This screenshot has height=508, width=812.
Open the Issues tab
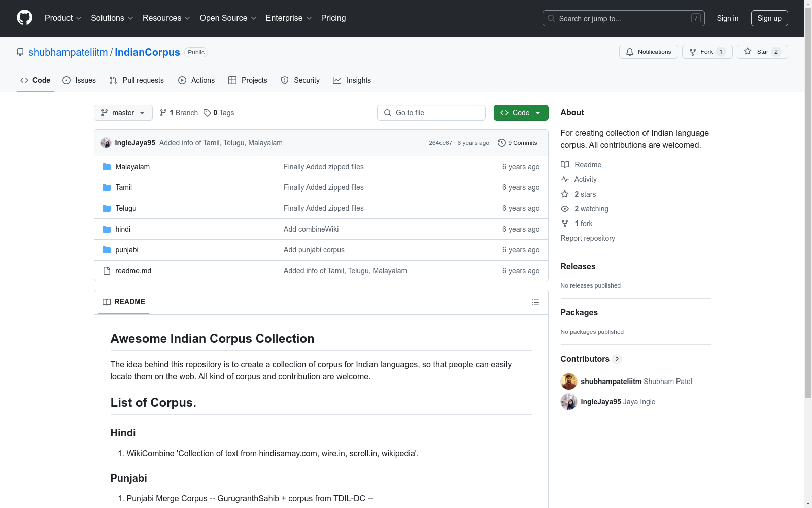(79, 80)
